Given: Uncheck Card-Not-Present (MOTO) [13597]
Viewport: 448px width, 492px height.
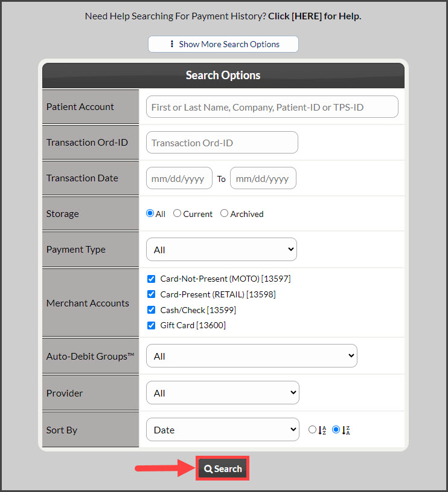Looking at the screenshot, I should pos(151,279).
